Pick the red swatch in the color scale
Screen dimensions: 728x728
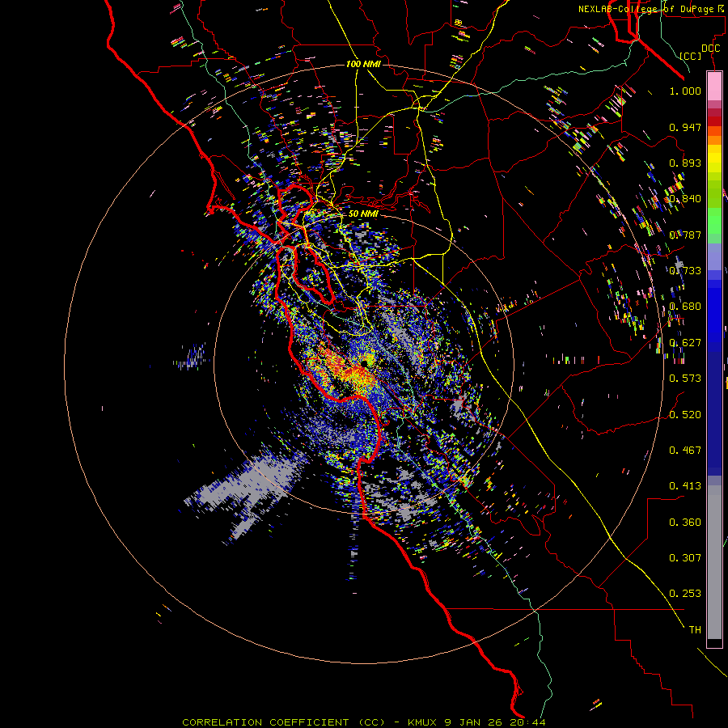(x=714, y=121)
